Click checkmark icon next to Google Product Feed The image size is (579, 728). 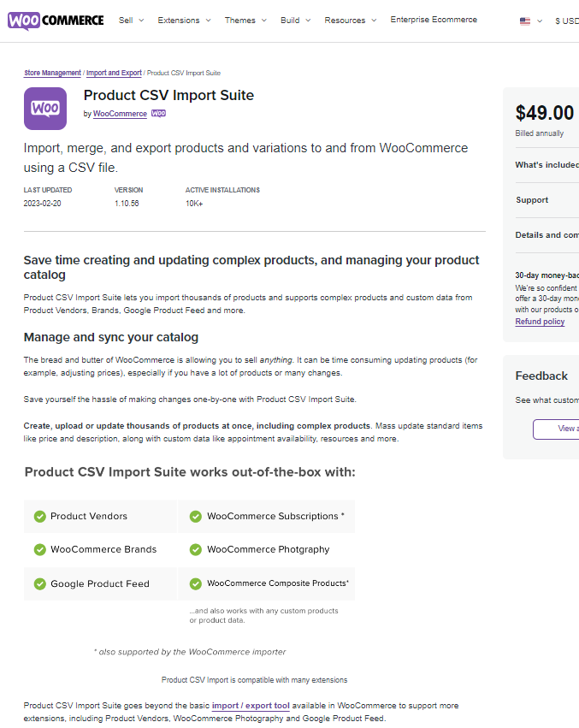[40, 583]
